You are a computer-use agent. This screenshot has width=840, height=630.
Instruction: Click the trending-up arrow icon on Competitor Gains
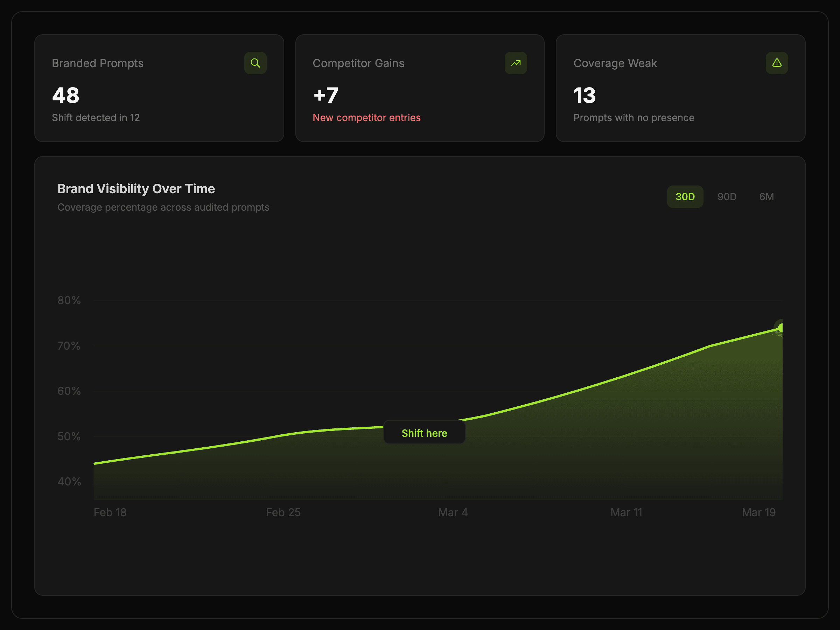coord(515,63)
